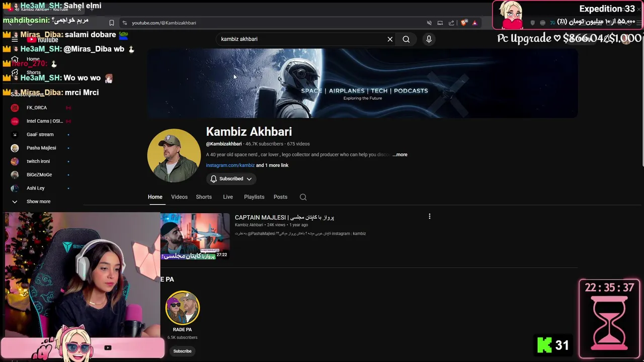Viewport: 644px width, 362px height.
Task: Click the 'RADE PA' channel name
Action: [x=182, y=330]
